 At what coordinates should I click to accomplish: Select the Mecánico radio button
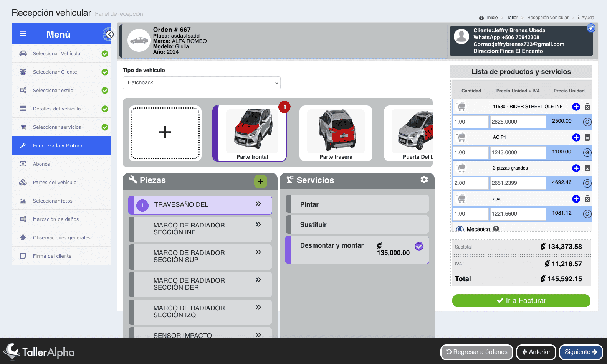(x=460, y=229)
